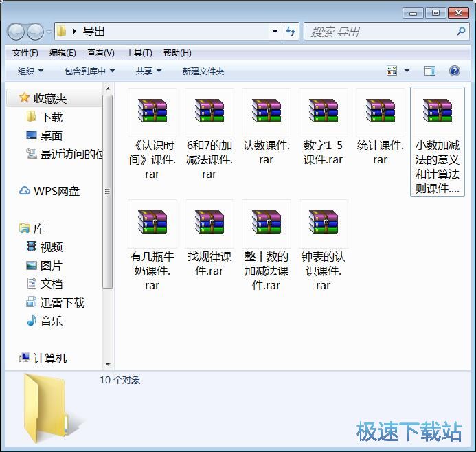This screenshot has width=476, height=452.
Task: Select the 整十数的加减法课件.rar archive icon
Action: point(267,222)
